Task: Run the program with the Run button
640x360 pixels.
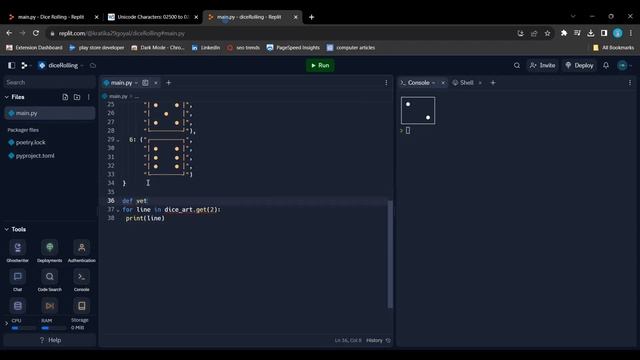Action: 320,65
